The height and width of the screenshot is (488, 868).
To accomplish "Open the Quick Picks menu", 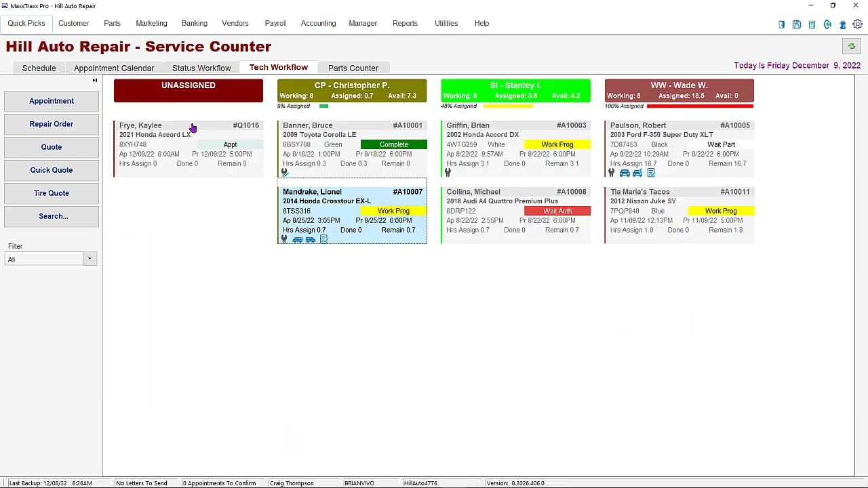I will coord(26,23).
